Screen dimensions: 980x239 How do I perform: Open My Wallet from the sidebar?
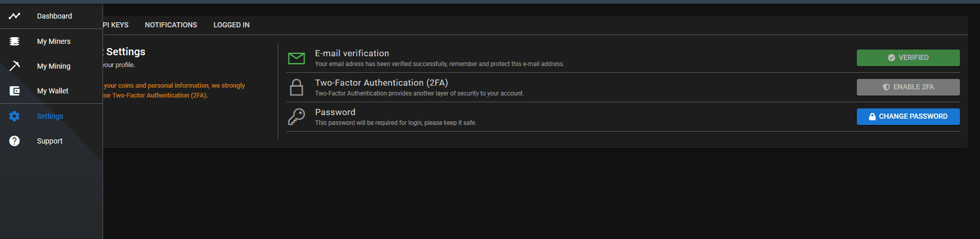coord(53,91)
